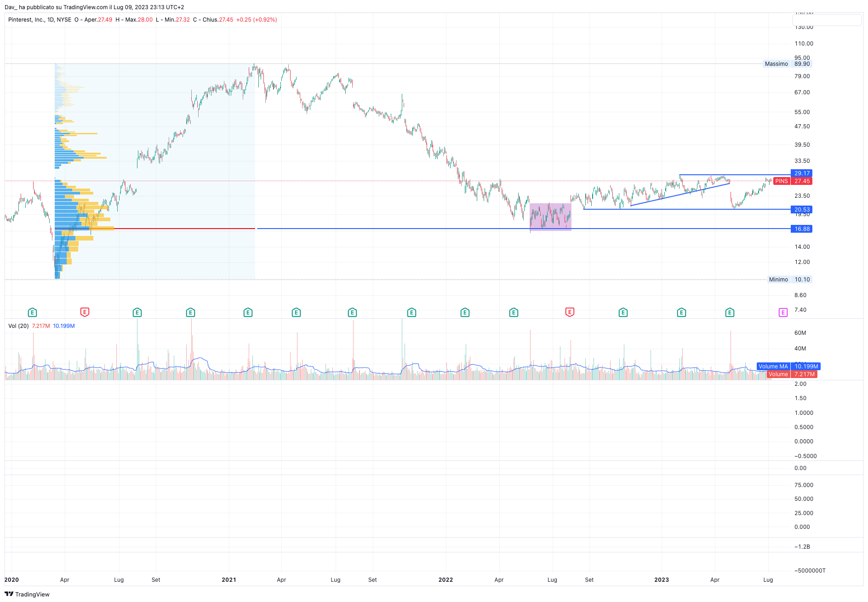Select the green earnings badge under January 2021
This screenshot has height=602, width=868.
[x=248, y=312]
